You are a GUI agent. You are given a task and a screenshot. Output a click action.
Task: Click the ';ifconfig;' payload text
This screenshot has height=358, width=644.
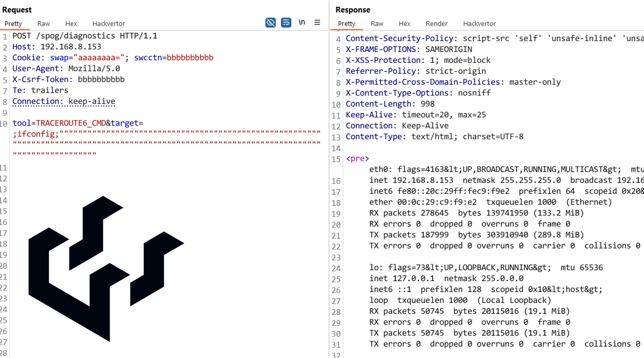click(36, 134)
